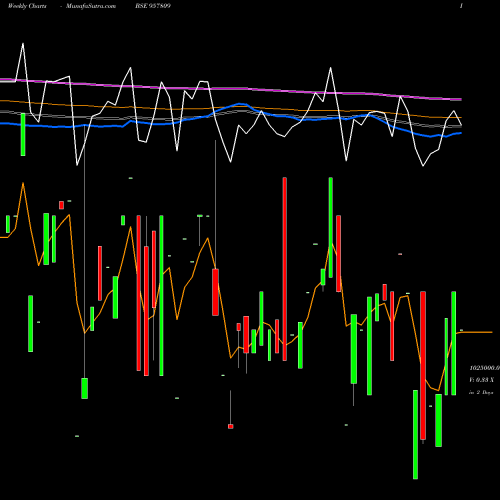The image size is (500, 500).
Task: Click the 'Weekly Charts' title text
Action: click(x=27, y=6)
